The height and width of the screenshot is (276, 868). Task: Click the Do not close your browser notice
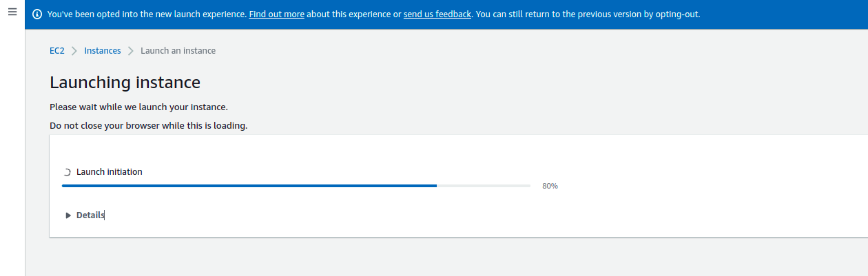point(149,126)
